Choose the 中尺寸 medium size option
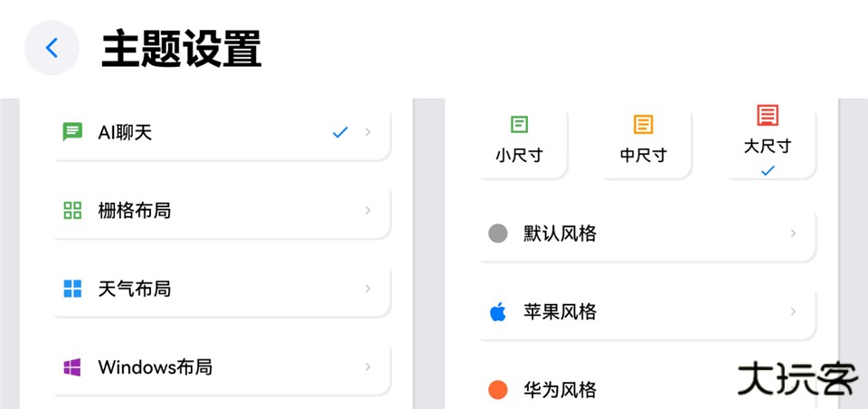Image resolution: width=868 pixels, height=409 pixels. 643,145
